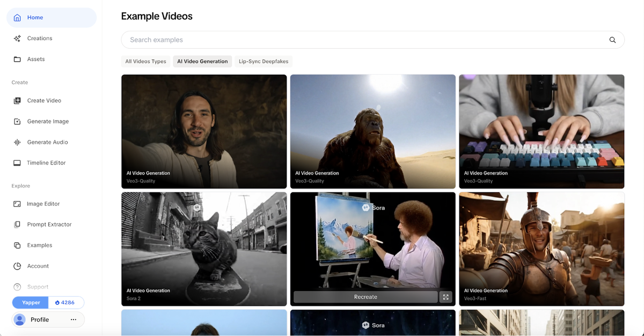Open the Assets panel icon
Viewport: 644px width, 336px height.
point(17,59)
